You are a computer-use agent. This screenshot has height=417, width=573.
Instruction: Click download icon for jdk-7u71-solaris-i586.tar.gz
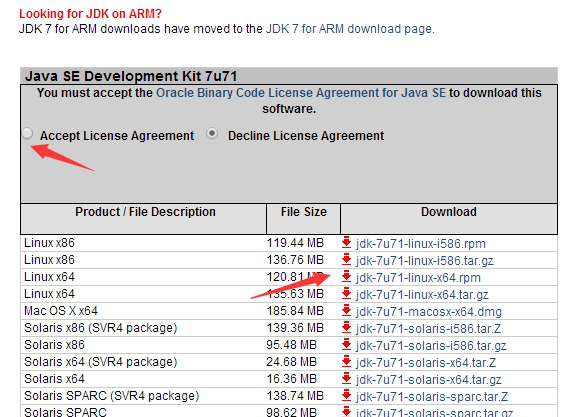tap(346, 345)
